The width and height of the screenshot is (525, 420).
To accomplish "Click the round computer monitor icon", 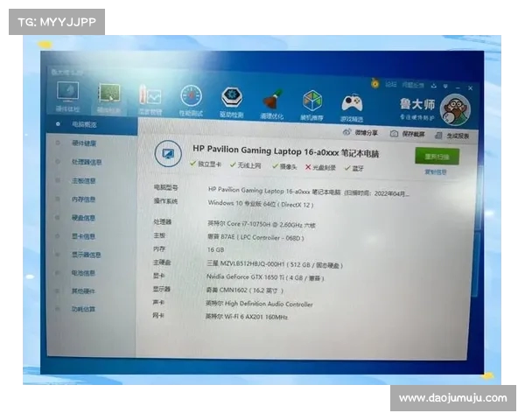I will [x=168, y=154].
